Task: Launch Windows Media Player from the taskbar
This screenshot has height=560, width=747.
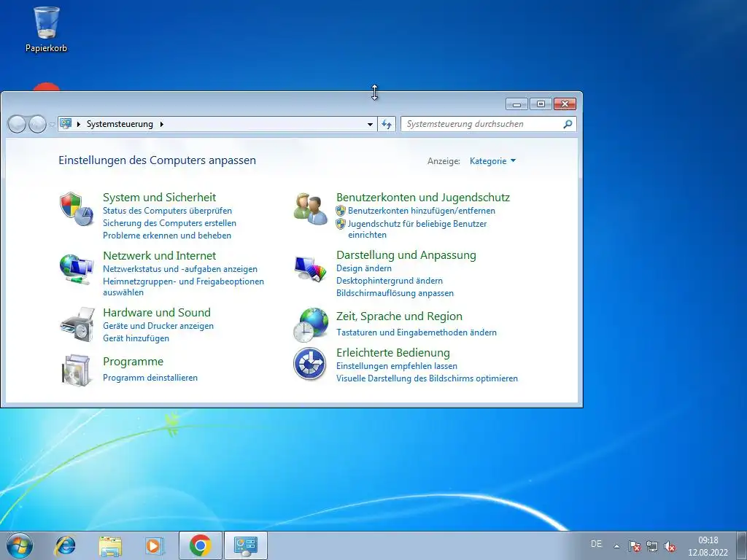Action: pyautogui.click(x=155, y=545)
